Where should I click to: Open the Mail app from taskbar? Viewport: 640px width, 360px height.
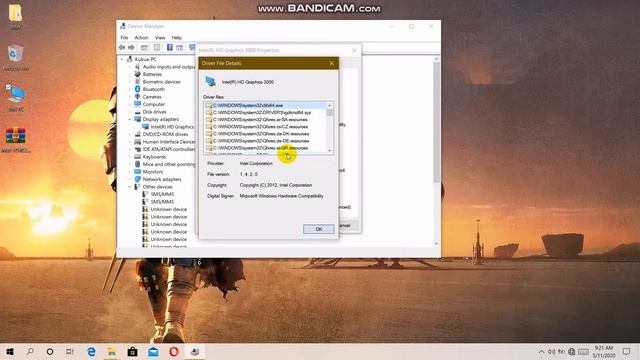pos(153,351)
